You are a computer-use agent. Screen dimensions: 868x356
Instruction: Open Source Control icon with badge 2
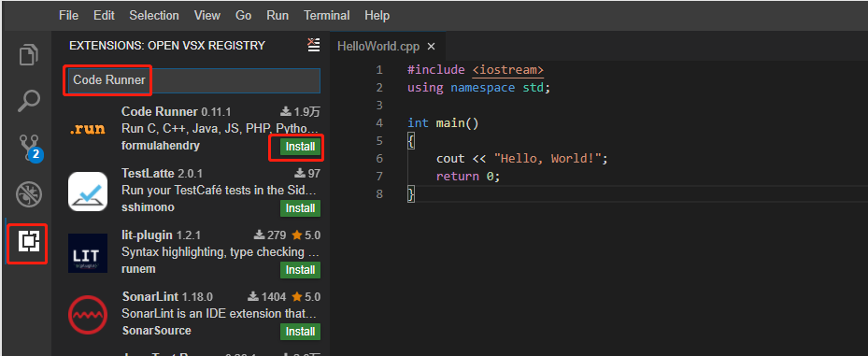pyautogui.click(x=30, y=148)
